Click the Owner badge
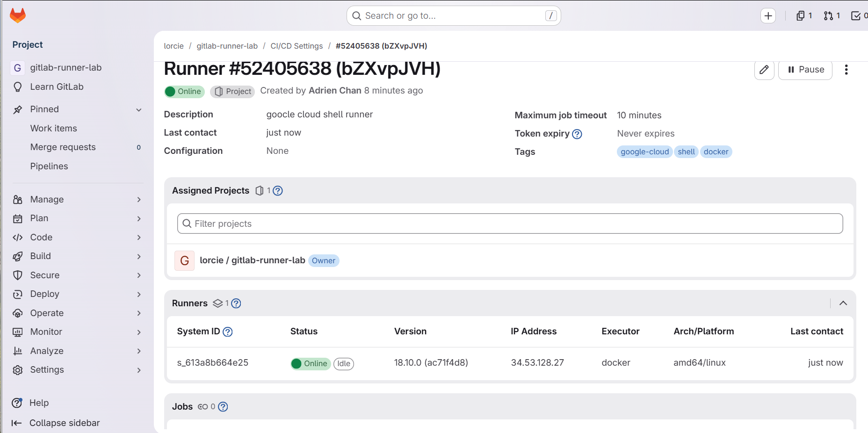 pyautogui.click(x=324, y=261)
